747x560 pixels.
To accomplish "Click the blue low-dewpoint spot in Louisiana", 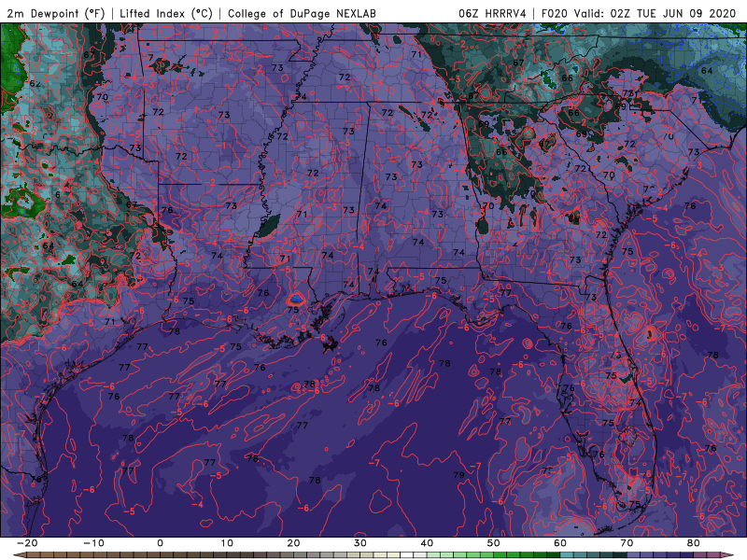I will pos(296,299).
